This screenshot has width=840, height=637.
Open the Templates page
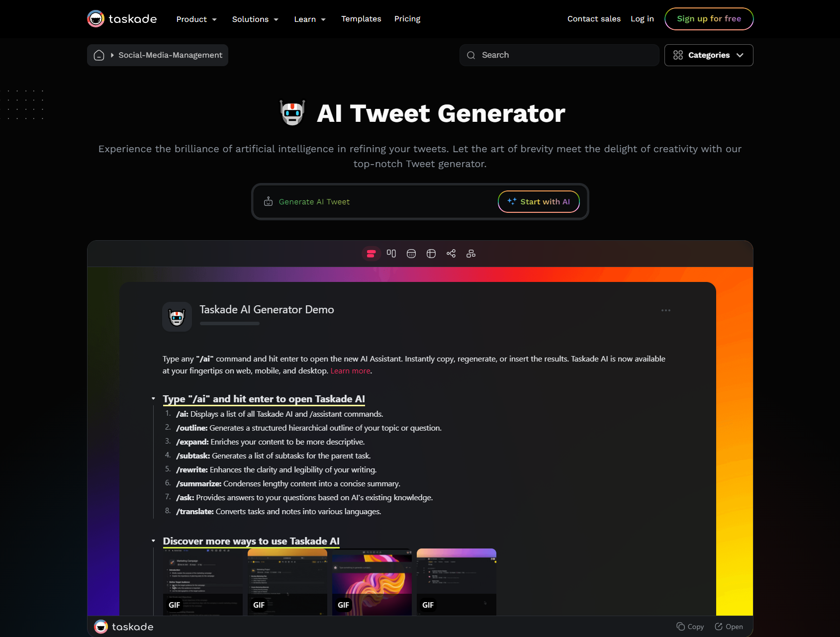point(361,19)
